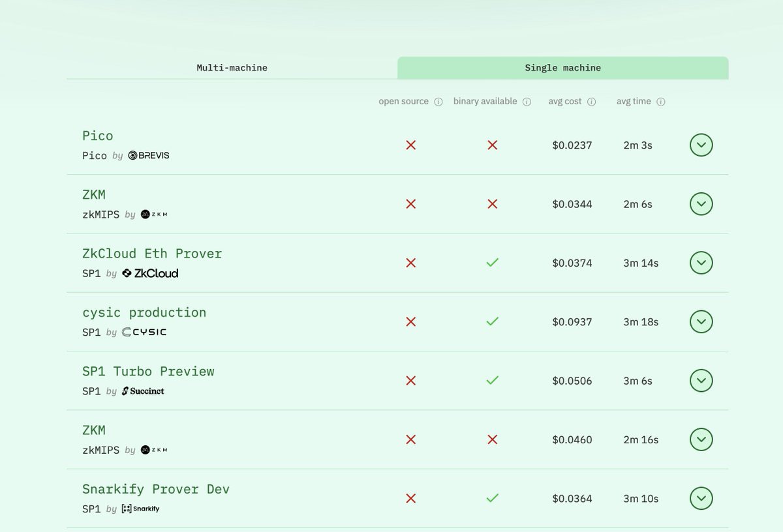Click open source X in $0.0460 ZKM row
Viewport: 783px width, 532px height.
pyautogui.click(x=411, y=439)
